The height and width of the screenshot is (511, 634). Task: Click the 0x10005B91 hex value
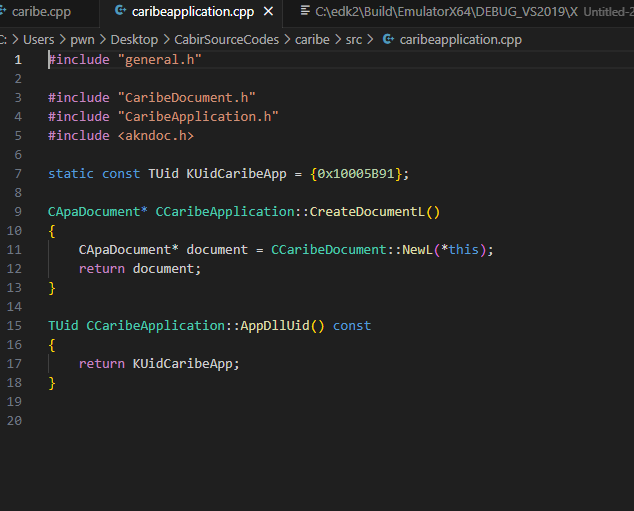coord(356,174)
